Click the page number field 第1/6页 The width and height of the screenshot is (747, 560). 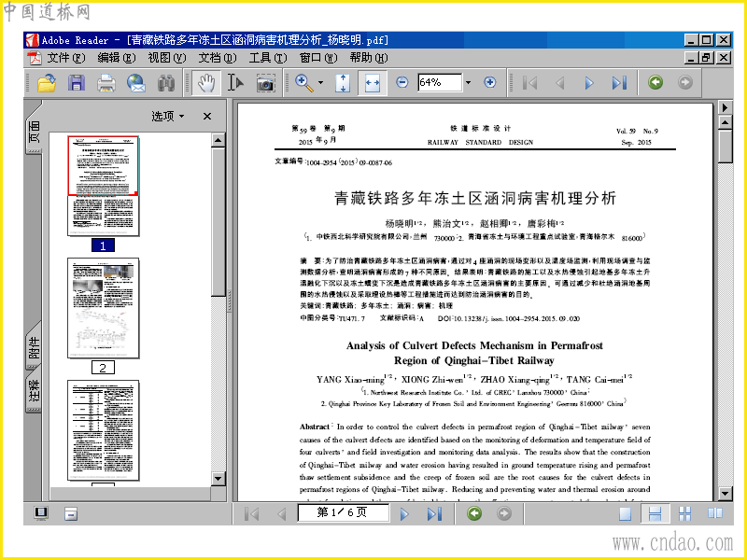[x=342, y=512]
